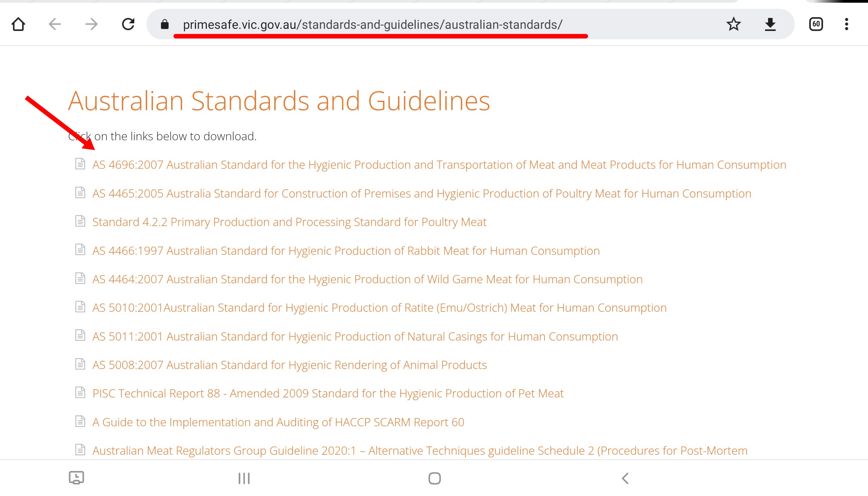The image size is (868, 496).
Task: Go forward with the forward arrow
Action: coord(91,24)
